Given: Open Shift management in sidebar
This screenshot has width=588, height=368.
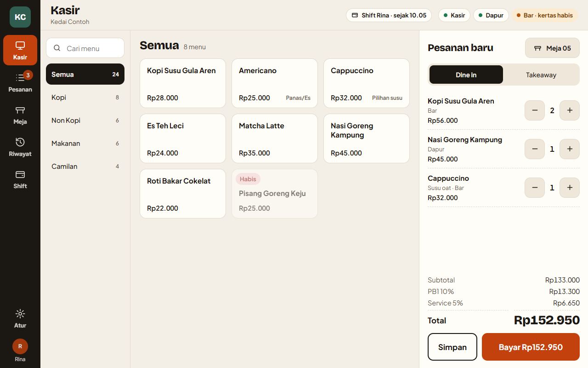Looking at the screenshot, I should coord(20,179).
